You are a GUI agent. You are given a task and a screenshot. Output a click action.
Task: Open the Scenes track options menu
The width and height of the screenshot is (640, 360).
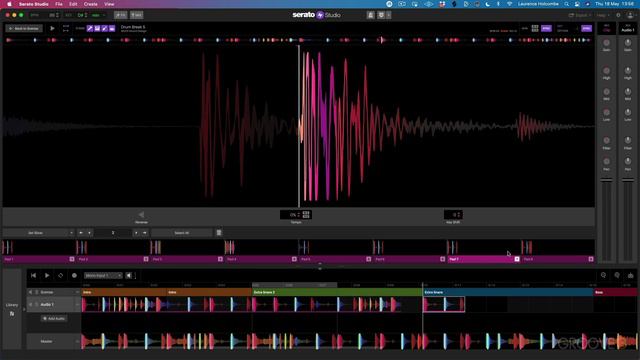77,292
